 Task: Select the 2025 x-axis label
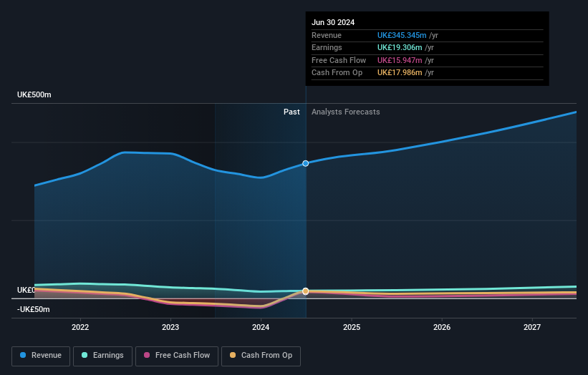pos(352,327)
